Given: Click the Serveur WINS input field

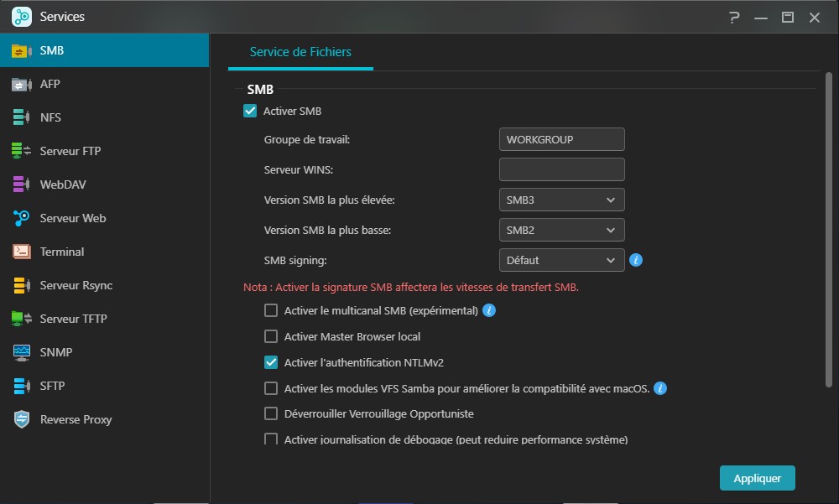Looking at the screenshot, I should click(x=561, y=169).
